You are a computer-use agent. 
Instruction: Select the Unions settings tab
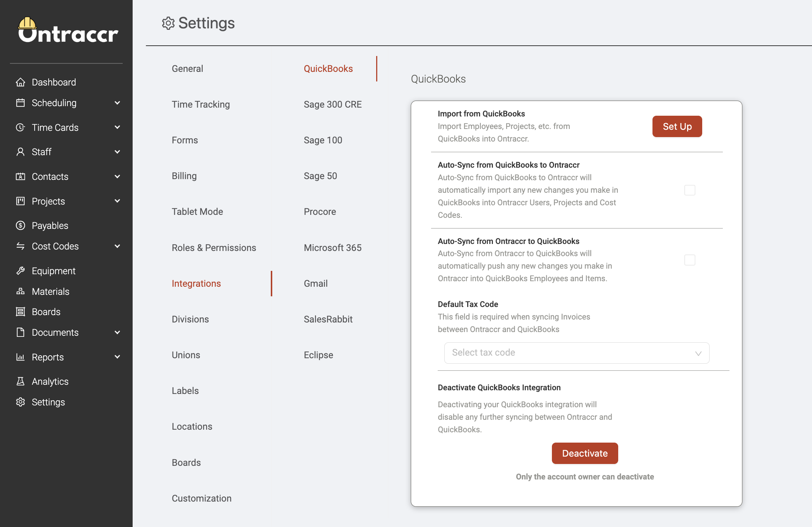click(x=186, y=355)
